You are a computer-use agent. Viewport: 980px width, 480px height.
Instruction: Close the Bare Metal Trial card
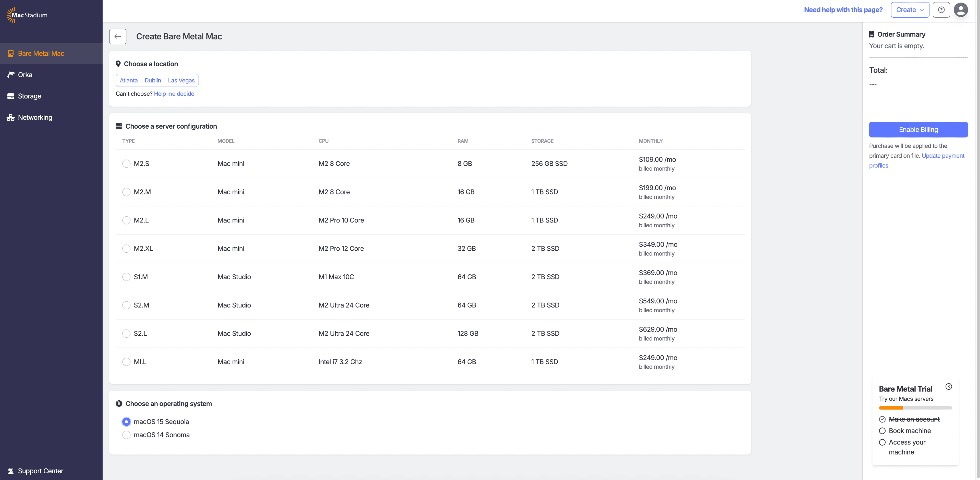pos(948,386)
